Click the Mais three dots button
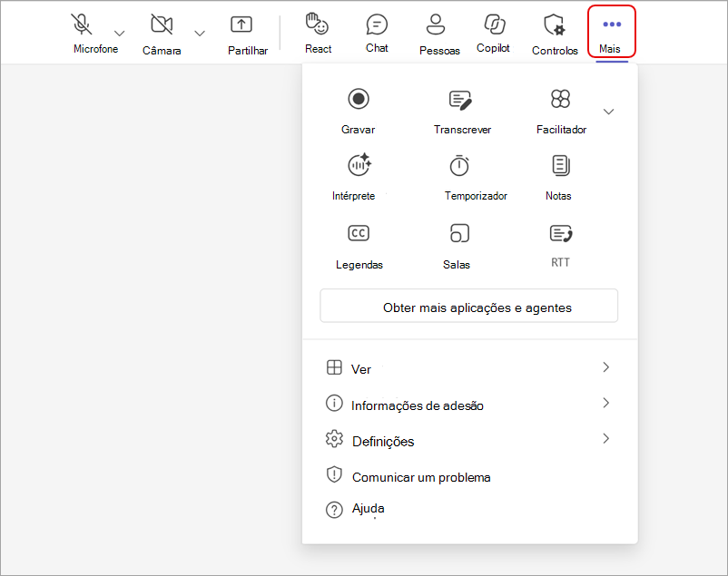This screenshot has width=728, height=576. [612, 32]
